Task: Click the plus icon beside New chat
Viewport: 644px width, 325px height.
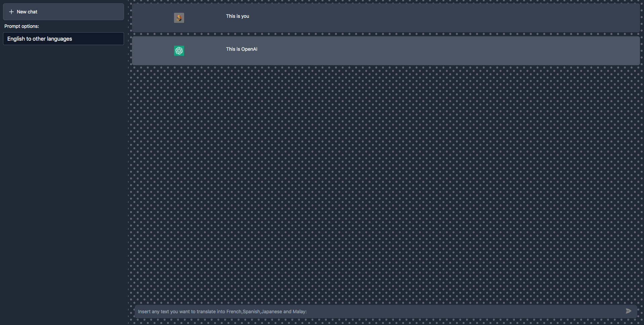Action: [11, 12]
